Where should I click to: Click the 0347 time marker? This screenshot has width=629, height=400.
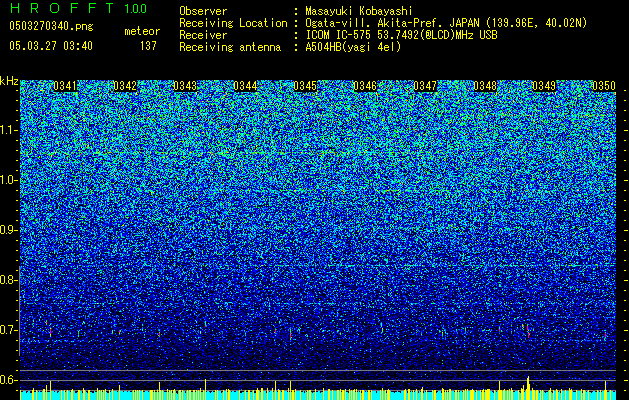point(425,86)
